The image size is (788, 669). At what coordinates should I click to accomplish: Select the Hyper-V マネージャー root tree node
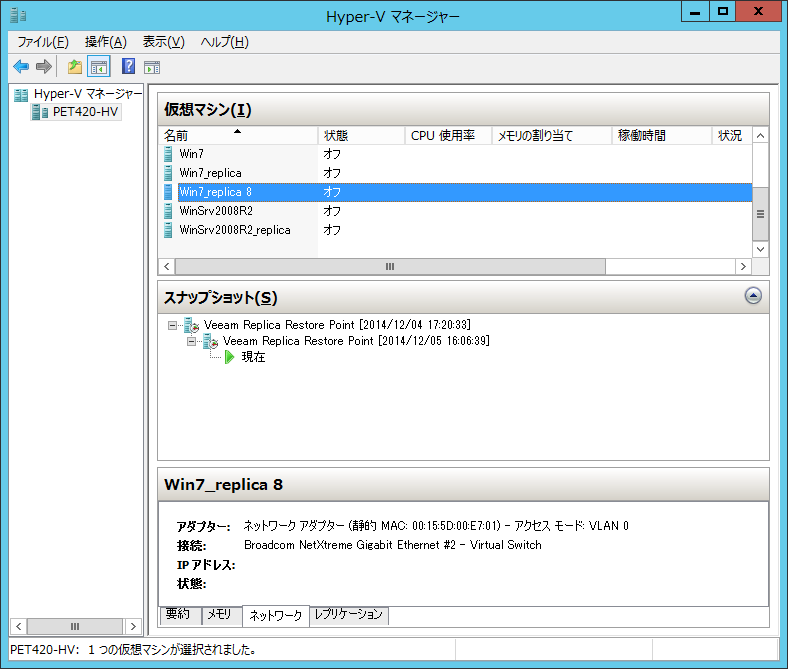88,94
